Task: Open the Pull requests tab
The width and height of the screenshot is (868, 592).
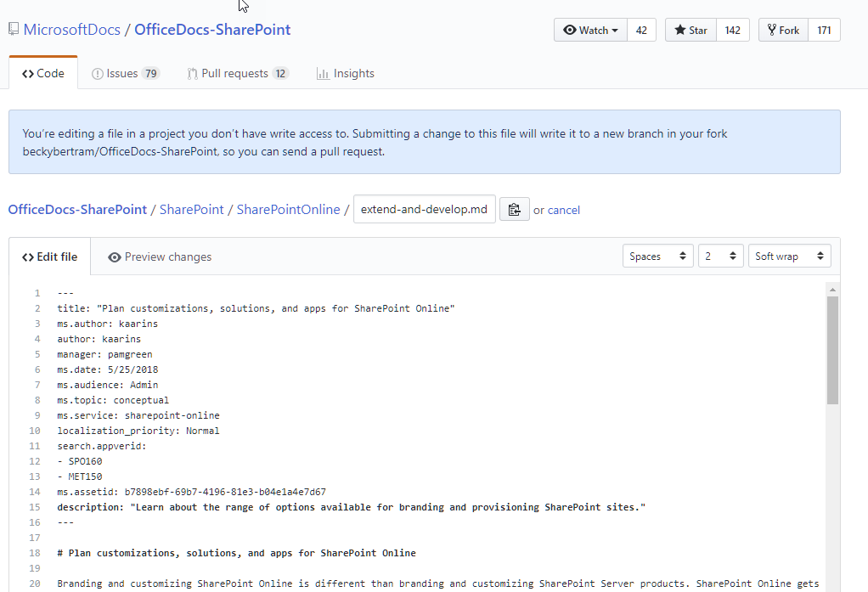Action: click(x=237, y=74)
